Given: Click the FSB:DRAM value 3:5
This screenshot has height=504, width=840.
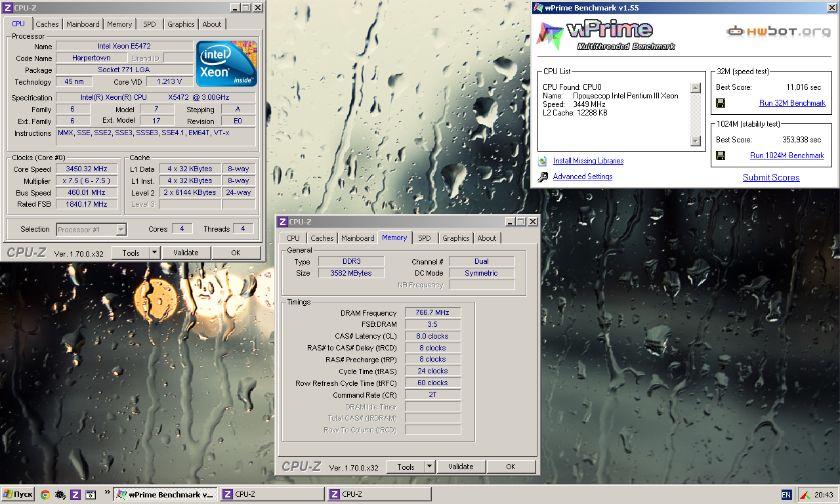Looking at the screenshot, I should 433,324.
